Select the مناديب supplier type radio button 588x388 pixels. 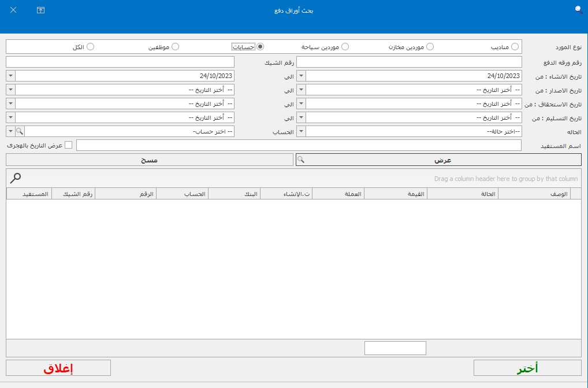(515, 47)
